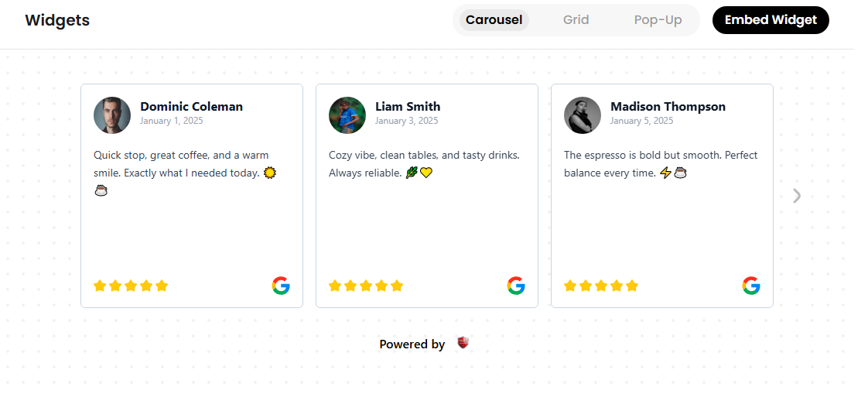Click star rating on Dominic Coleman's review
Screen dimensions: 868x394
click(131, 286)
